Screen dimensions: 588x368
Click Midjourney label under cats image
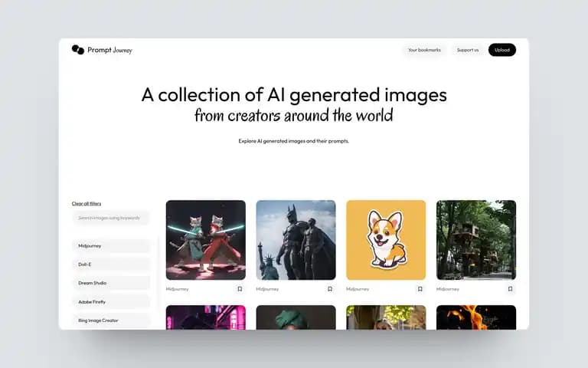[178, 289]
